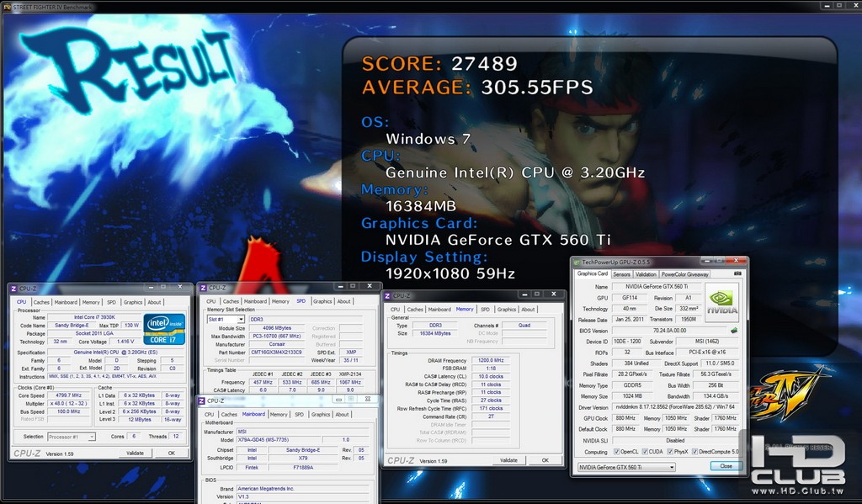
Task: Open the Slot #1 memory slot dropdown
Action: point(240,320)
